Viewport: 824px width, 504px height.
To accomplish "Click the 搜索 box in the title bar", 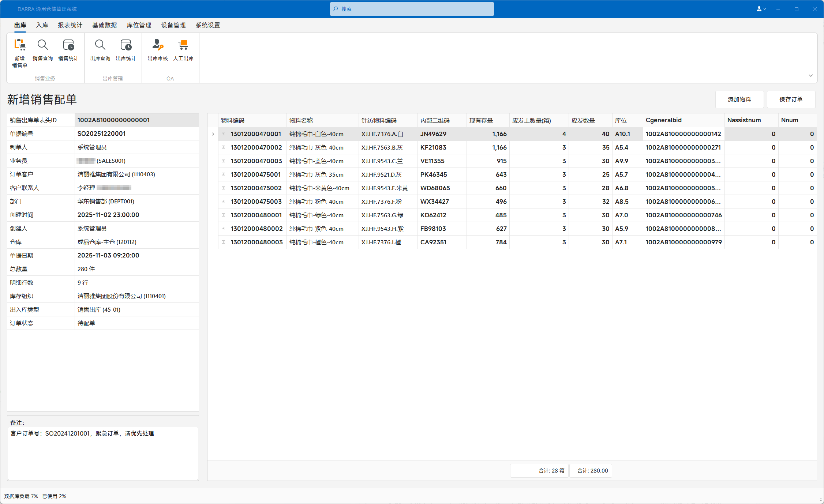I will (x=412, y=9).
